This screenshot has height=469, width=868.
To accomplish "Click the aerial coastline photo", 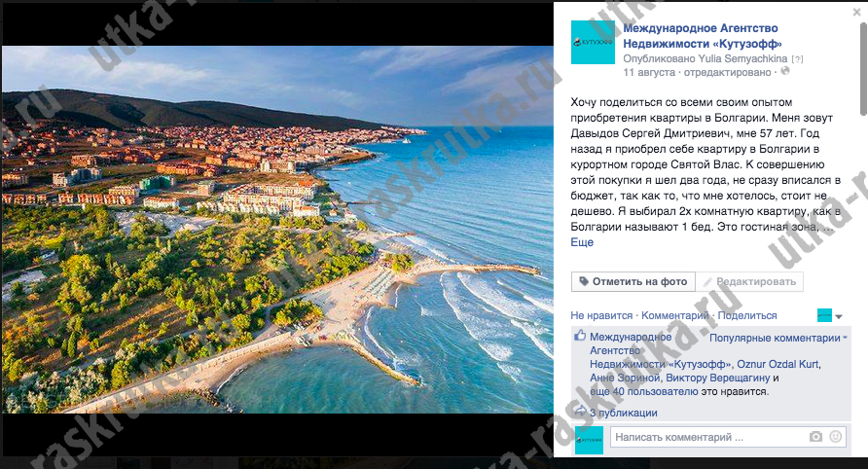I will click(x=277, y=230).
